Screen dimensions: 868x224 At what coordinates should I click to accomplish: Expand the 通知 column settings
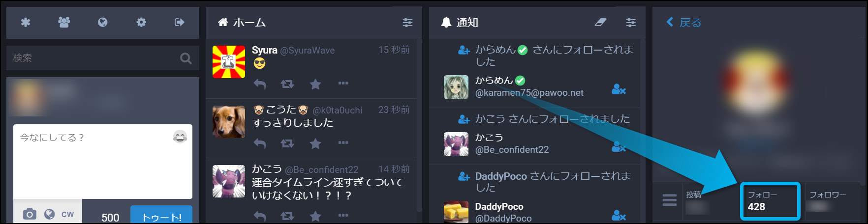point(631,22)
